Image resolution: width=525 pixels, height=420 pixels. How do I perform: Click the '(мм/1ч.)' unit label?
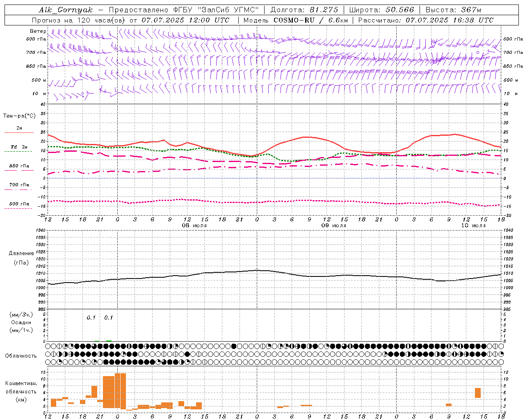(x=21, y=330)
